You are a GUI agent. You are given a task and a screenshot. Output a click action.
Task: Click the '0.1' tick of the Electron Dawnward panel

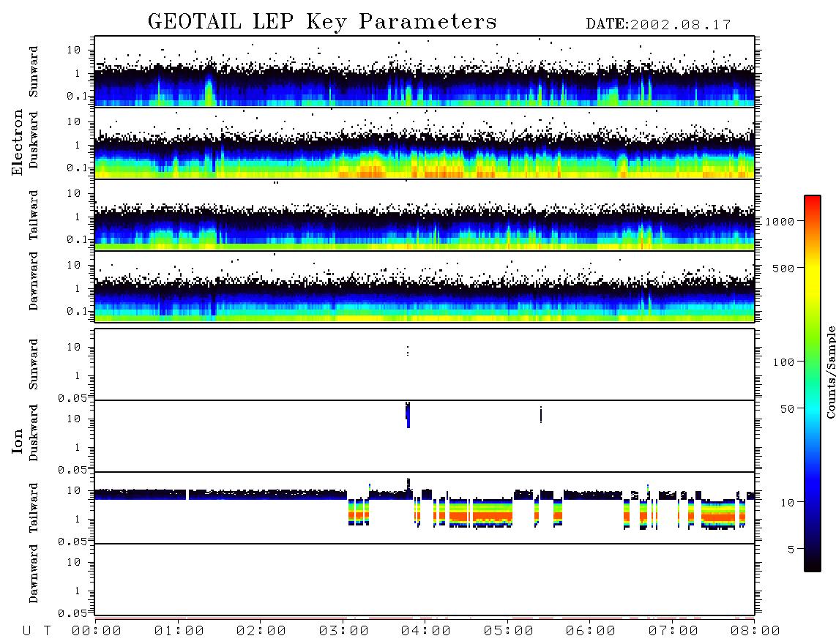[x=77, y=311]
